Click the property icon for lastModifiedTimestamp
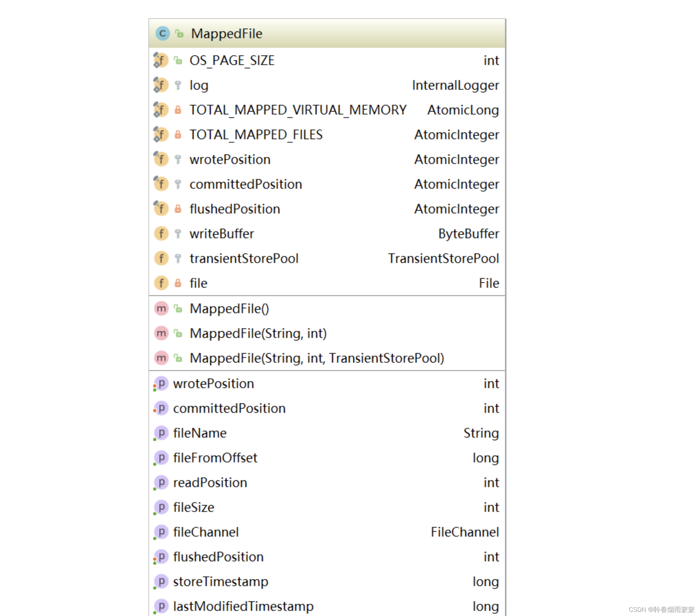This screenshot has height=616, width=700. (x=161, y=606)
